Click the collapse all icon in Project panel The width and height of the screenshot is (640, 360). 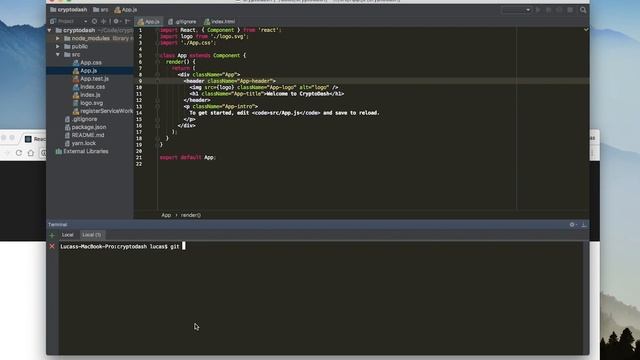pyautogui.click(x=103, y=21)
